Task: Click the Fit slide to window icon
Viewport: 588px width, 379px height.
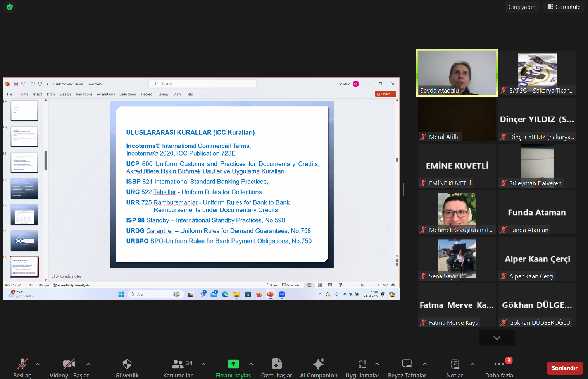Action: [x=393, y=285]
